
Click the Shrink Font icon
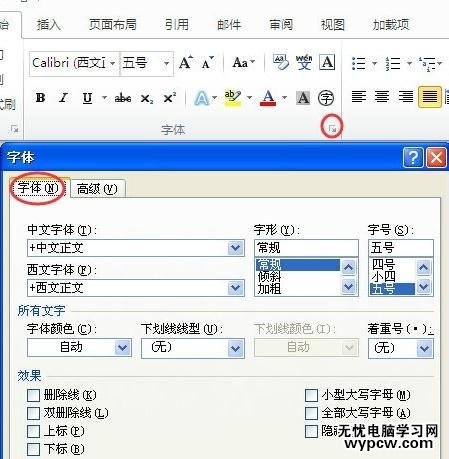point(207,63)
